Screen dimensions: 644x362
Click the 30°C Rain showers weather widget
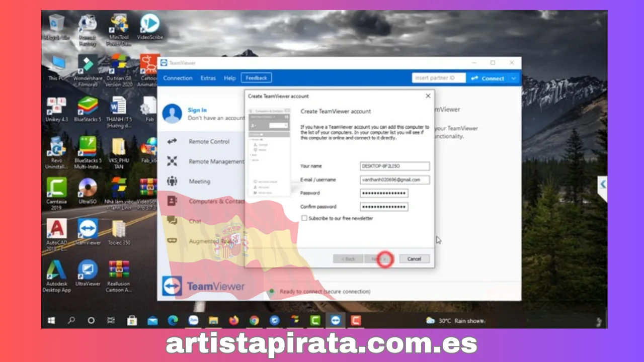[455, 320]
